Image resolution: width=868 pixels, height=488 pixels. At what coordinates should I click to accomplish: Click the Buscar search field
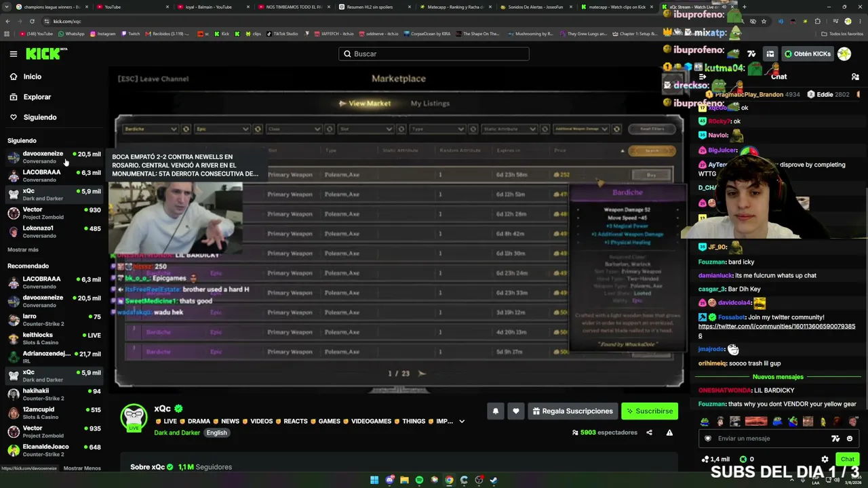tap(434, 54)
